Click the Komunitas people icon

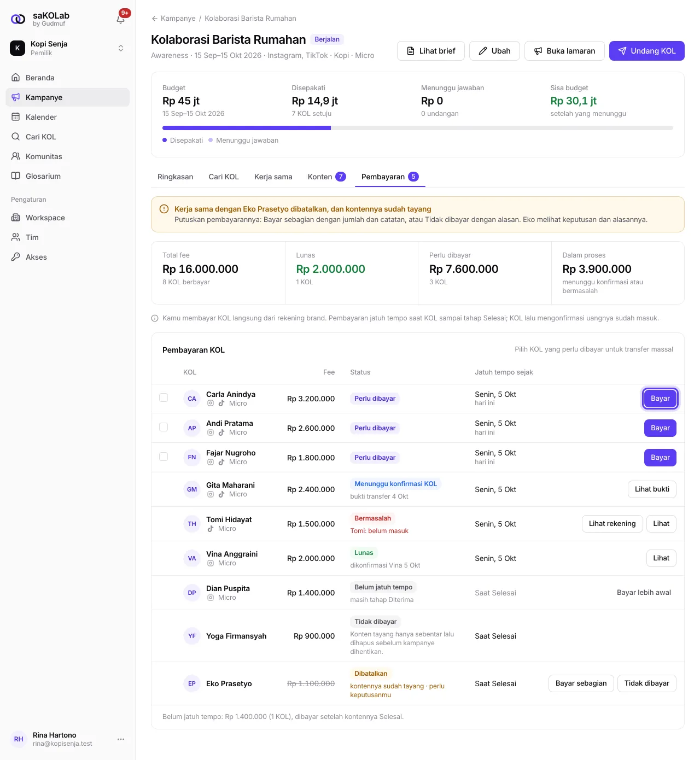tap(16, 156)
